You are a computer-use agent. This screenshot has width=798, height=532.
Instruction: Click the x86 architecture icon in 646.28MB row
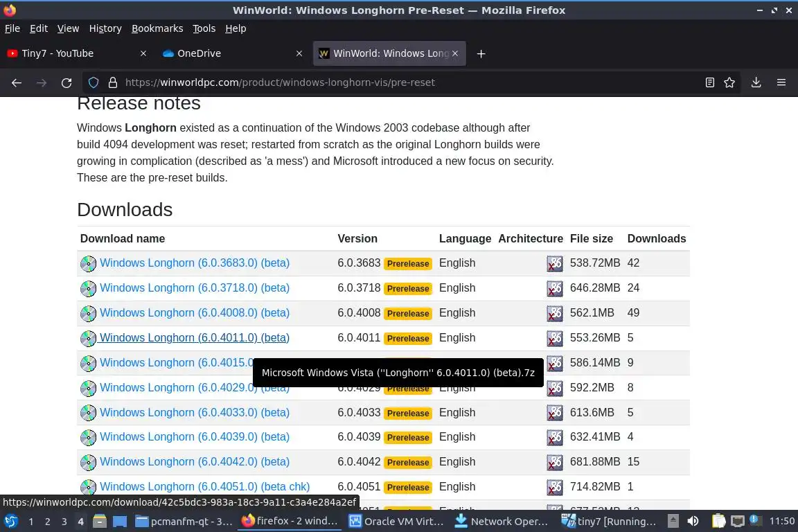pyautogui.click(x=555, y=289)
